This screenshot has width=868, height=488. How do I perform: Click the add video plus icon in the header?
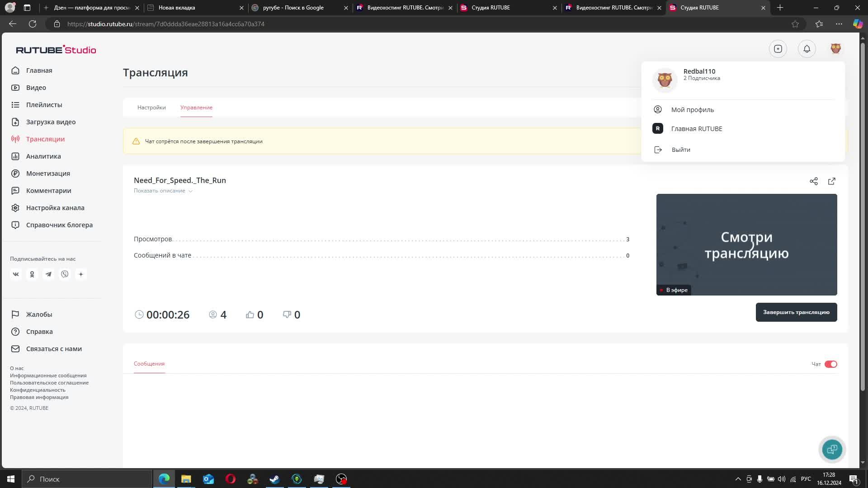click(778, 49)
